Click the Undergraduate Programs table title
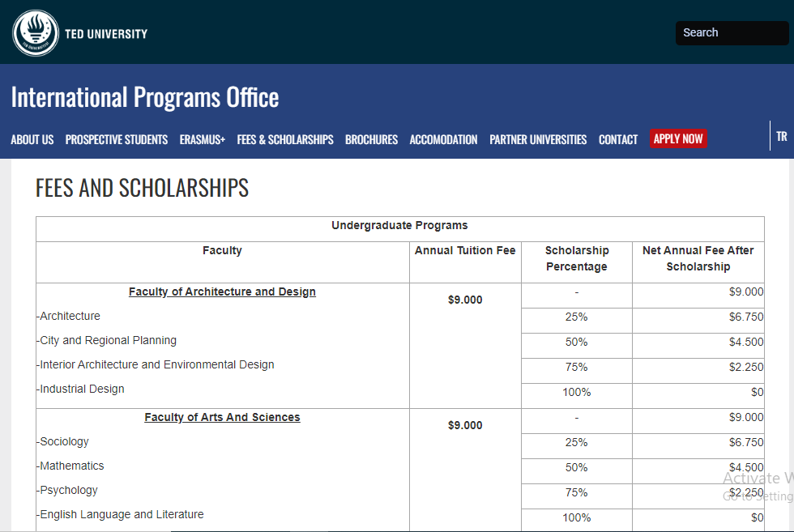 399,225
